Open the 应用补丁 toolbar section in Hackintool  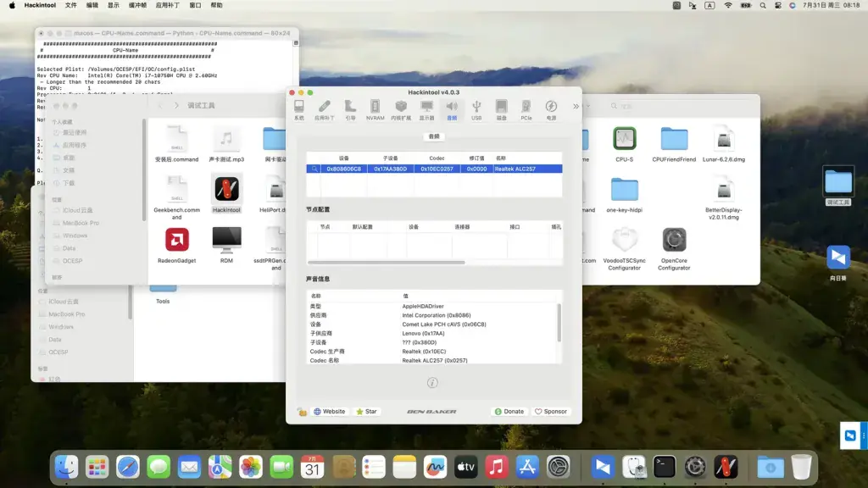coord(325,109)
